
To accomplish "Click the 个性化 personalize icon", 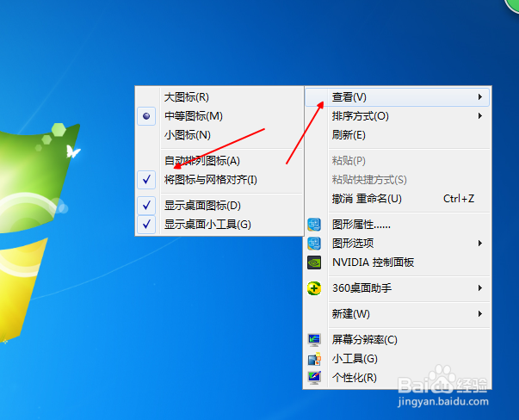I will click(x=314, y=378).
